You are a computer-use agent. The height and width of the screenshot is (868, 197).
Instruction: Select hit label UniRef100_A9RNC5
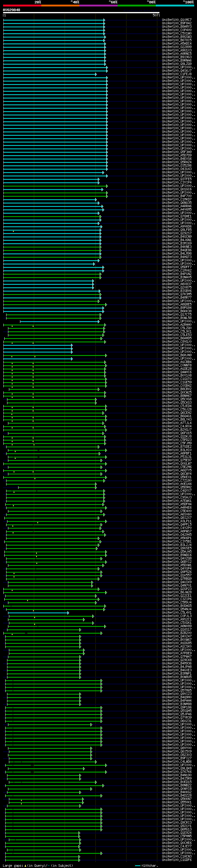[177, 54]
